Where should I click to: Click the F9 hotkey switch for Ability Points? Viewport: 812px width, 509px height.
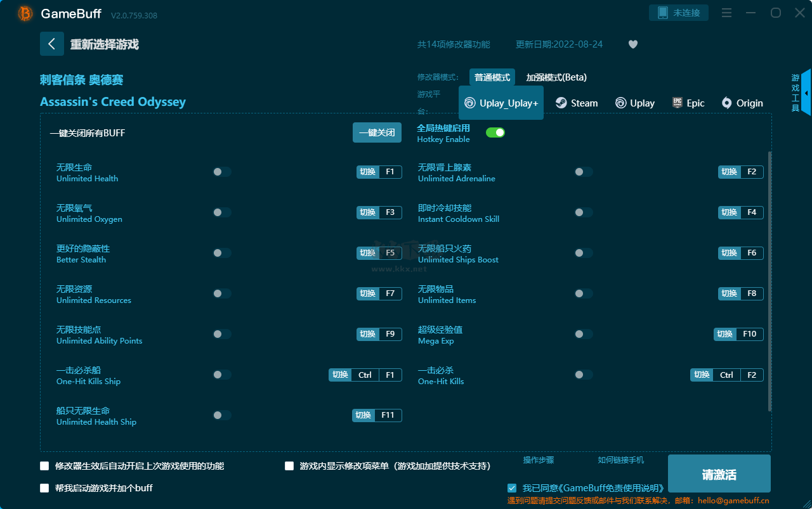(x=379, y=334)
